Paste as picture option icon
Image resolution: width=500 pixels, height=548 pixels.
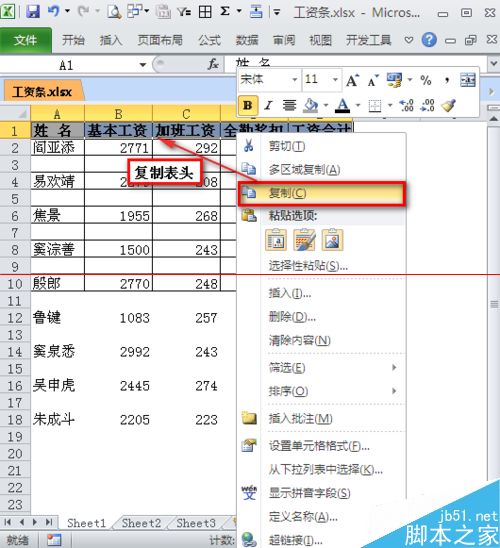click(332, 240)
